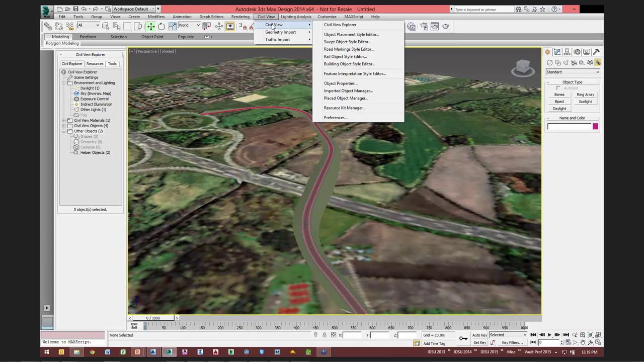Screen dimensions: 644x362
Task: Select the Space Warps category icon
Action: 590,63
